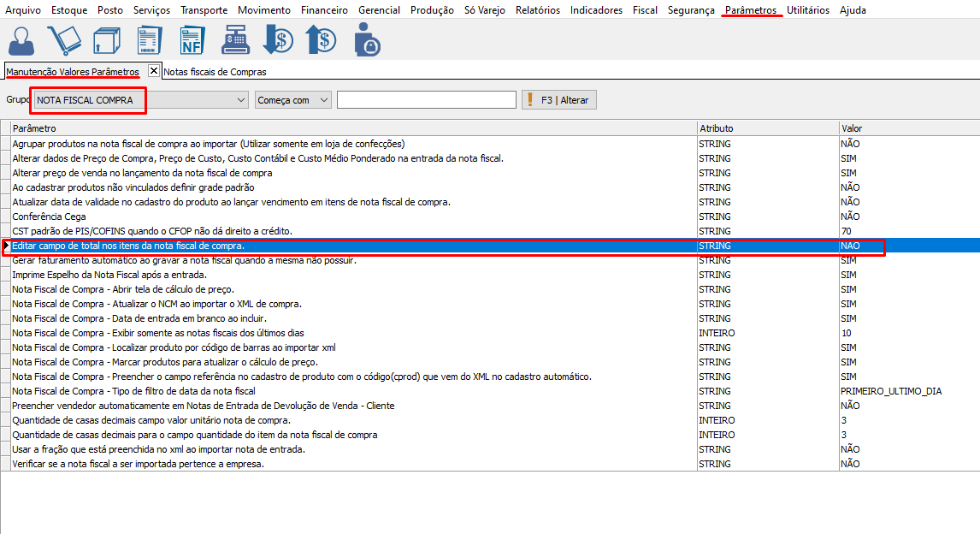Open the Parâmetros menu
The height and width of the screenshot is (534, 980).
(x=750, y=10)
